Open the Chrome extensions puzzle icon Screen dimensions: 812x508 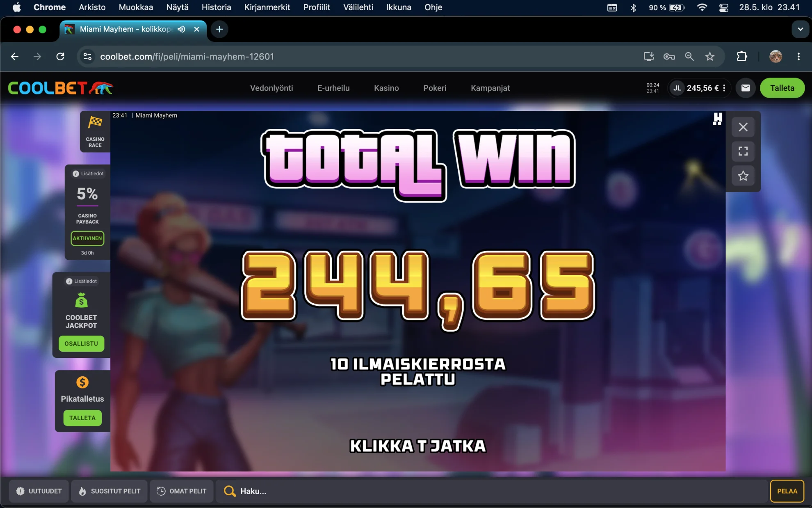[x=742, y=57]
